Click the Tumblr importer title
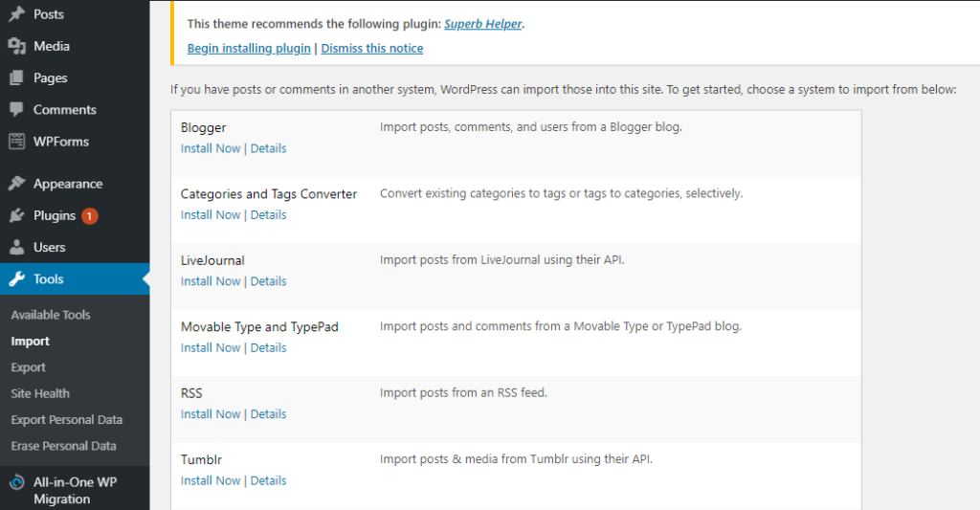 click(x=201, y=459)
